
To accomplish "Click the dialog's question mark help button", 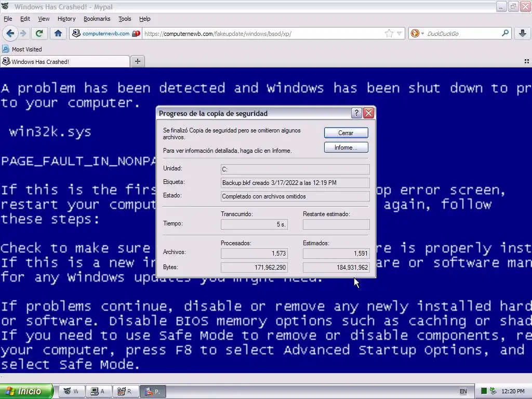I will (x=356, y=113).
